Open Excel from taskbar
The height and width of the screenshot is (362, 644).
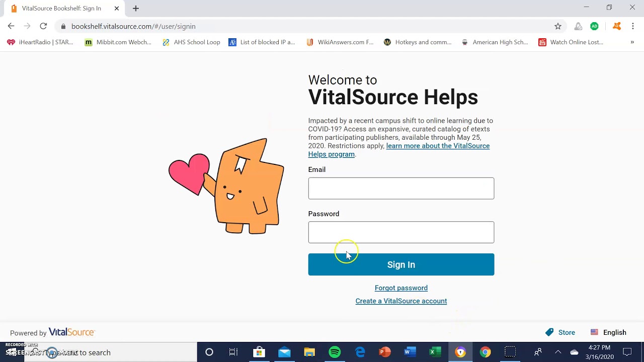435,352
